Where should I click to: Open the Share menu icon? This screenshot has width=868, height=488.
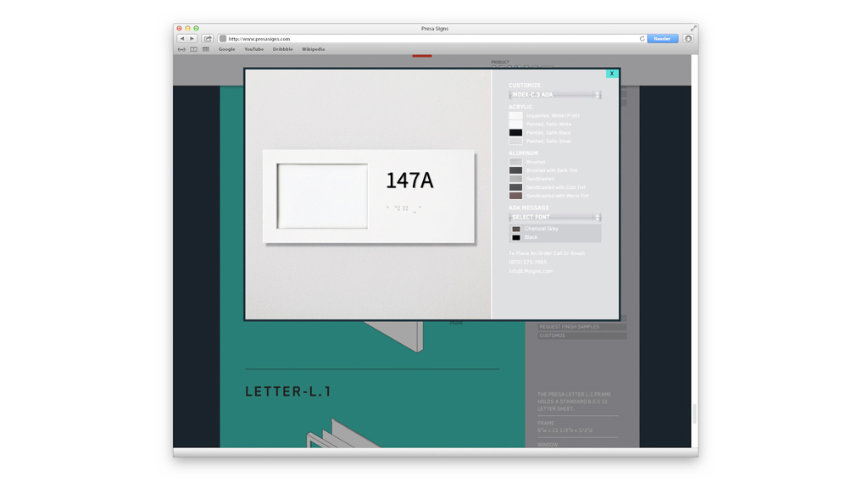click(x=207, y=38)
